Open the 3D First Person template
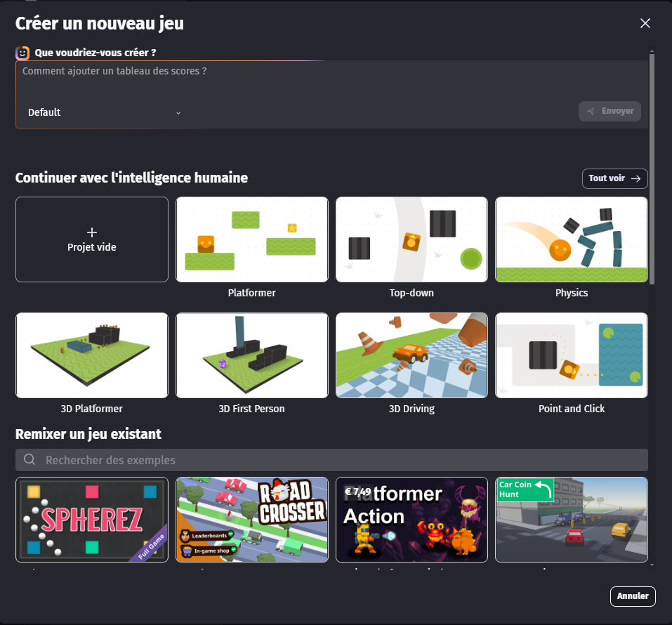 coord(251,355)
